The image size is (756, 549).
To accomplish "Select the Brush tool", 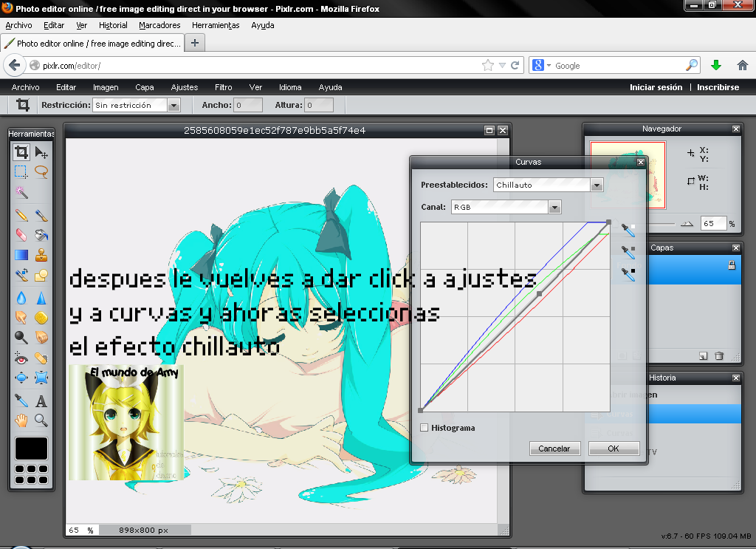I will [x=41, y=215].
